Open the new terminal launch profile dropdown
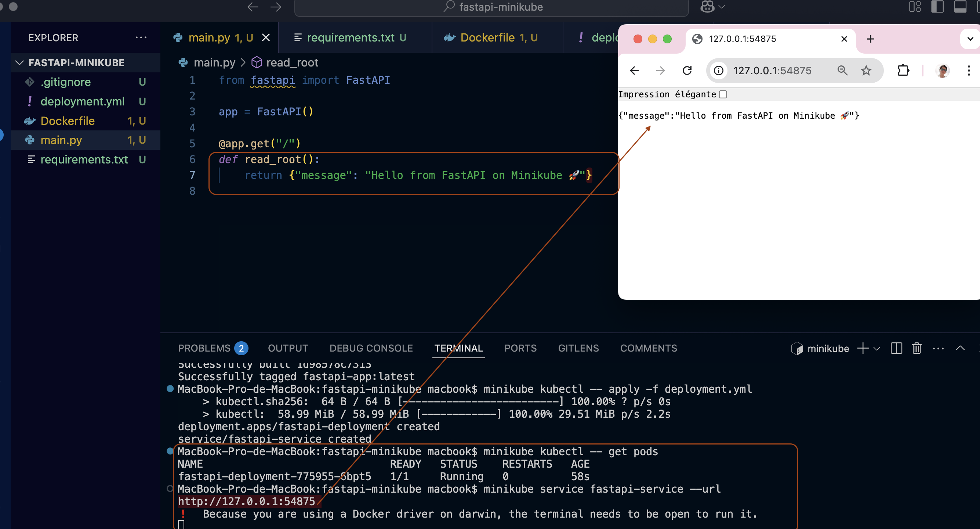The height and width of the screenshot is (529, 980). tap(876, 349)
